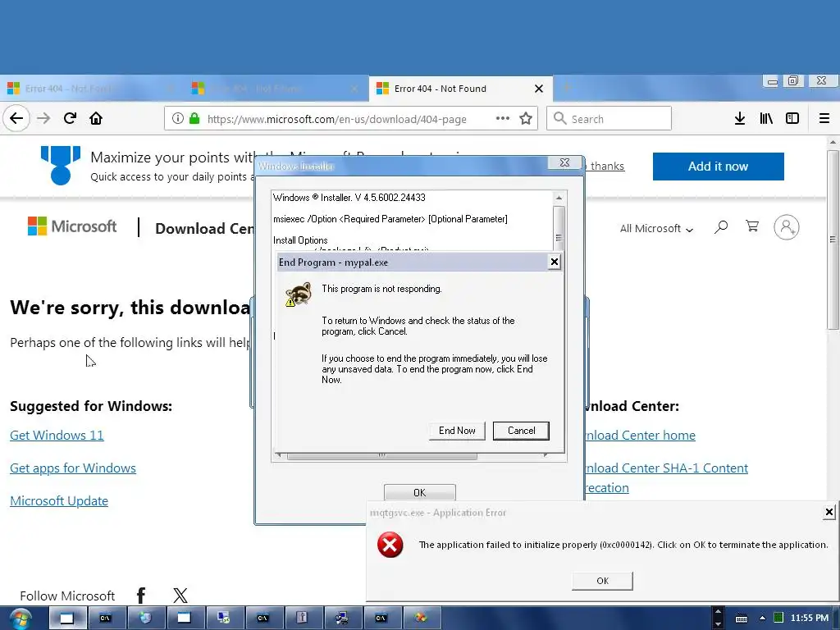Go back using the browser back arrow
Image resolution: width=840 pixels, height=630 pixels.
point(16,118)
